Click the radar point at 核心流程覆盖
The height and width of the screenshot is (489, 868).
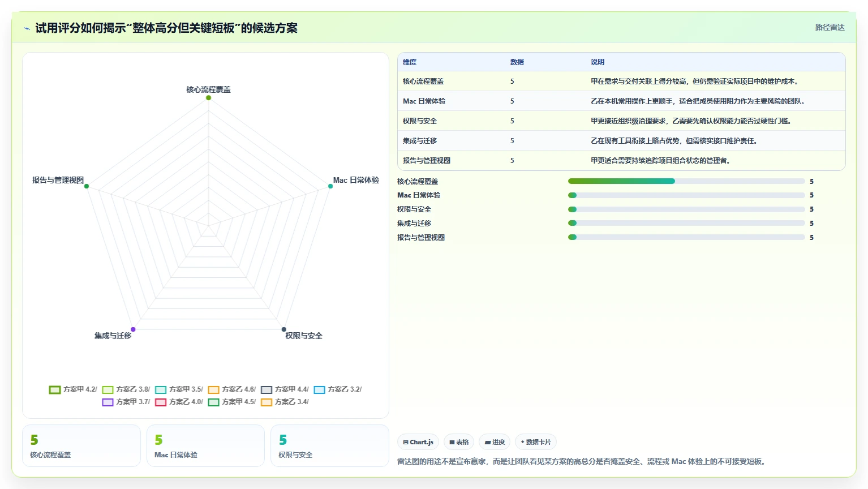coord(208,98)
